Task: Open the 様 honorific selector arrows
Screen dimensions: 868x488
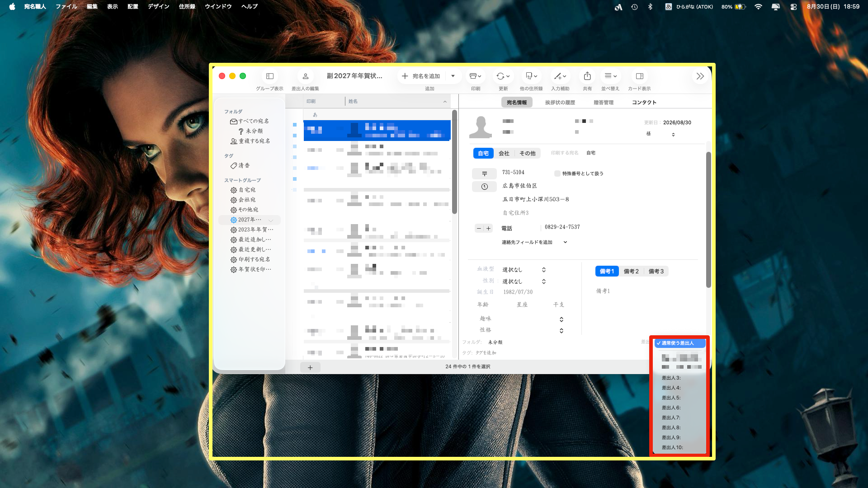Action: 673,134
